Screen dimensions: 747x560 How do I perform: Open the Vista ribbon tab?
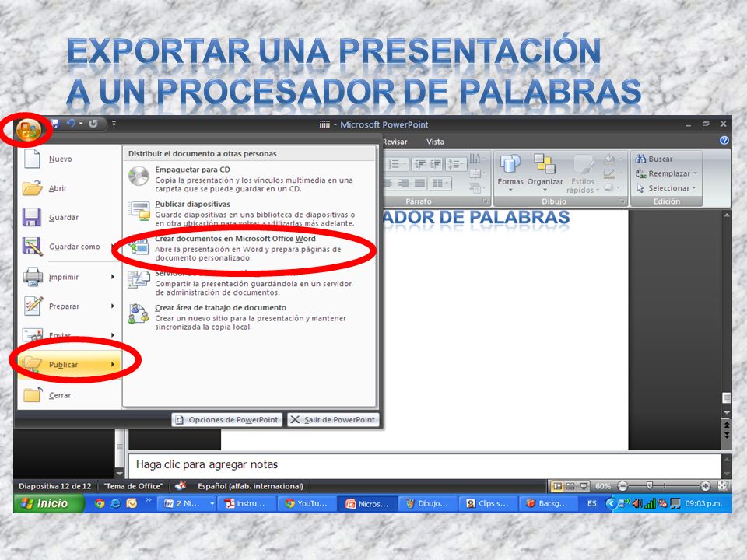point(436,142)
